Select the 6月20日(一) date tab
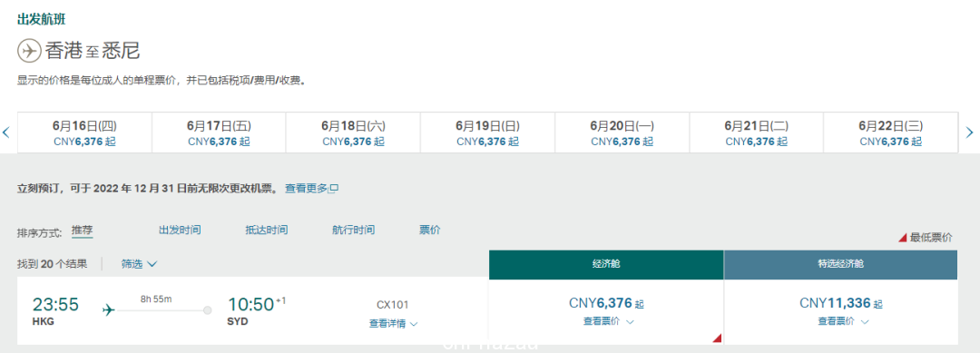 coord(622,132)
